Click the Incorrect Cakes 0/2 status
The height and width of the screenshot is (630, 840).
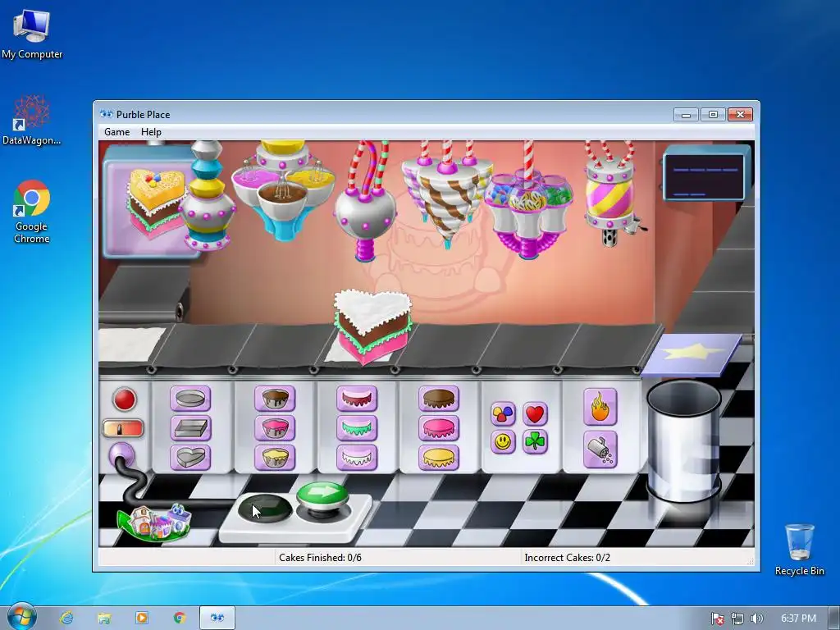[568, 558]
